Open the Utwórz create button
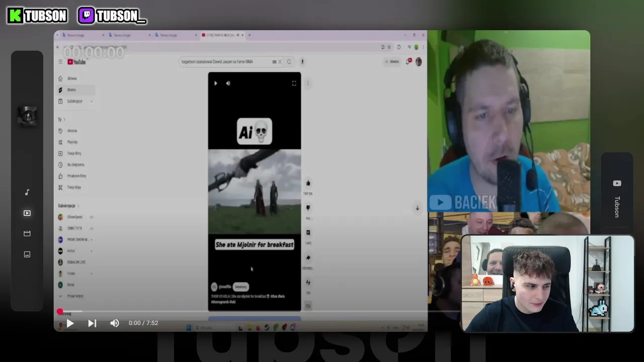This screenshot has width=644, height=362. [x=392, y=62]
